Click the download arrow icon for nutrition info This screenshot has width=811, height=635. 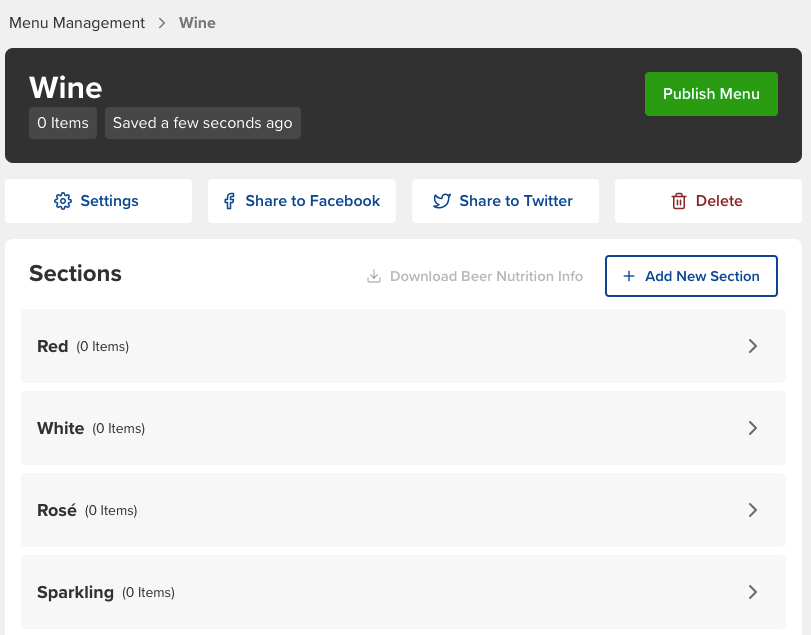[x=374, y=276]
